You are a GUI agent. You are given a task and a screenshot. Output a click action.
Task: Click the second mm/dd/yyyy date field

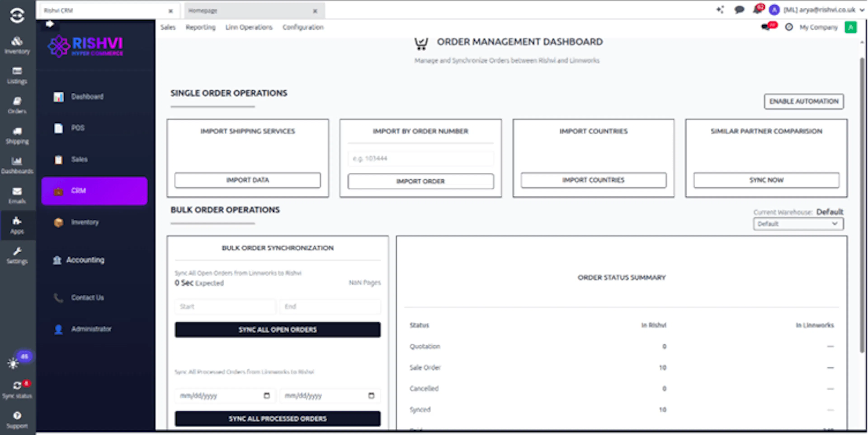pyautogui.click(x=330, y=396)
